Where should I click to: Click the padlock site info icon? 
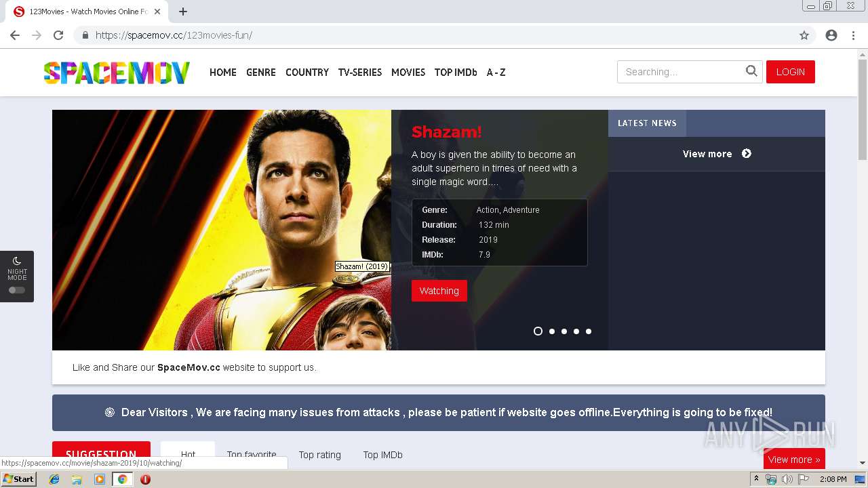[x=85, y=35]
